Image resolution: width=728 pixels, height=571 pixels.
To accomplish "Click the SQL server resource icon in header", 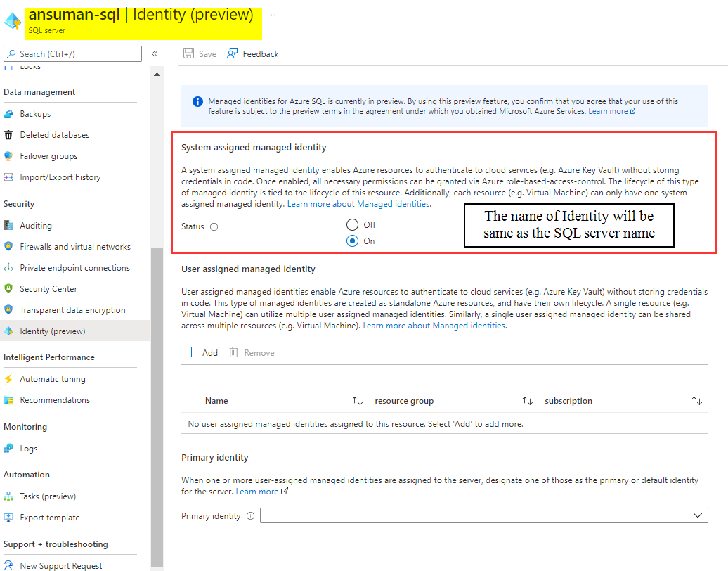I will [x=13, y=21].
